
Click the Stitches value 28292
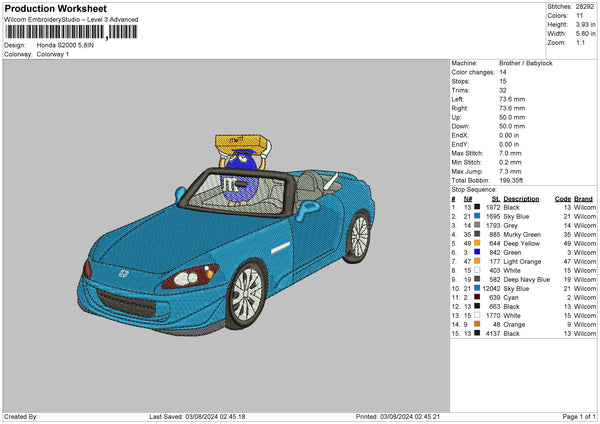[585, 7]
